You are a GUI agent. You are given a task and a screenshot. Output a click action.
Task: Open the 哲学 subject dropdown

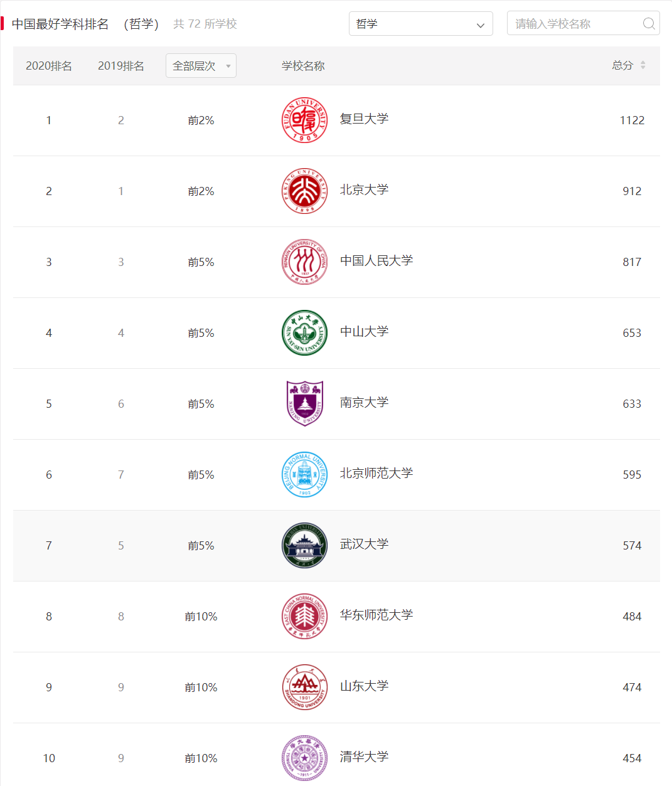(x=420, y=24)
